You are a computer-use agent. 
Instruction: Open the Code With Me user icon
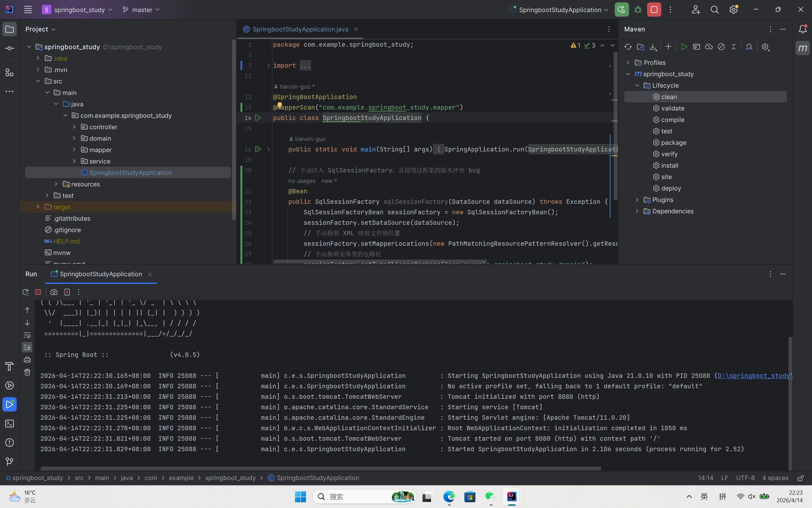tap(696, 10)
